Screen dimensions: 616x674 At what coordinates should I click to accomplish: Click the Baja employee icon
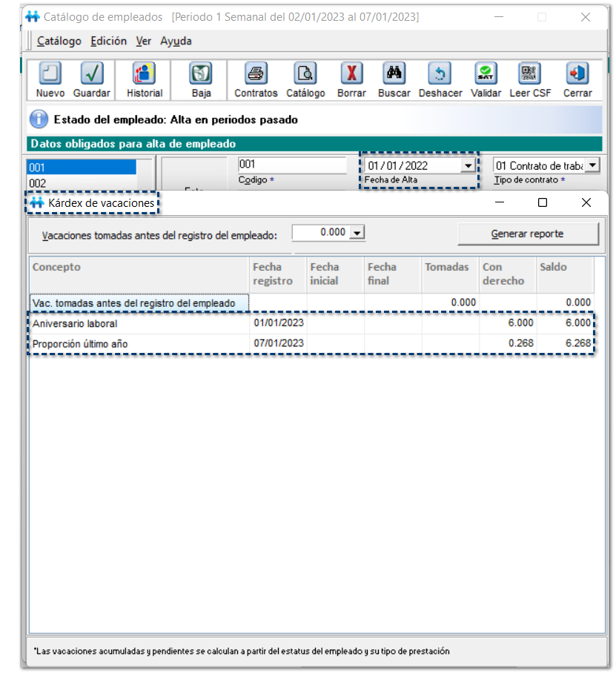tap(201, 74)
